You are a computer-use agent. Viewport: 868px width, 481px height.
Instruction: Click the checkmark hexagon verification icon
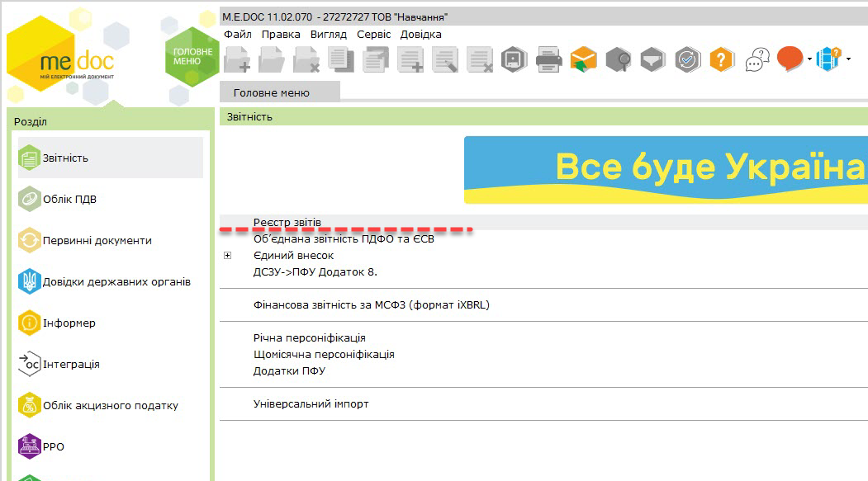[687, 59]
